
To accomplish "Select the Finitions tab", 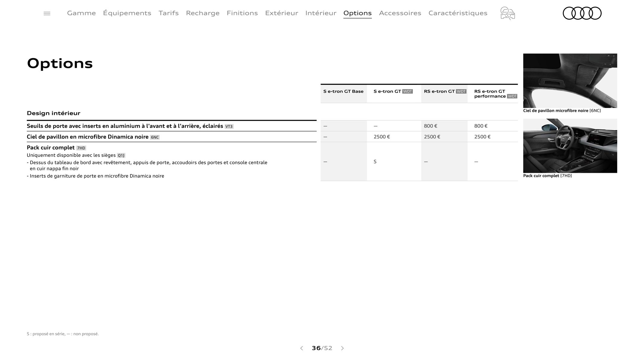I will pyautogui.click(x=242, y=13).
